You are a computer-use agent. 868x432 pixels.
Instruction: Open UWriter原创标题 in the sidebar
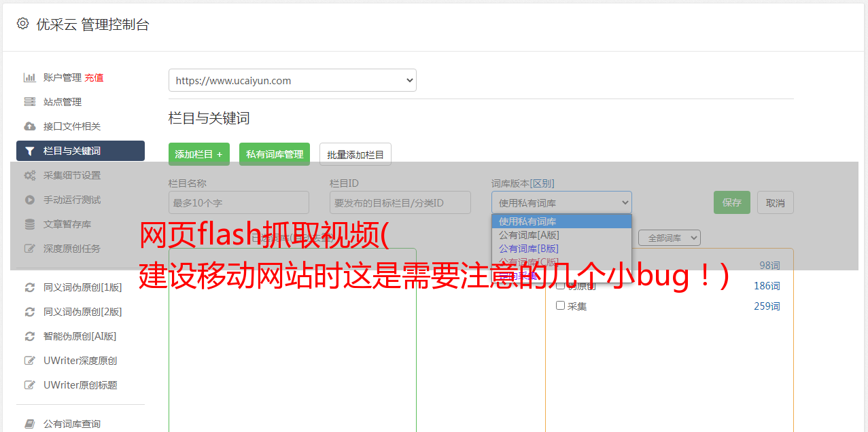80,385
